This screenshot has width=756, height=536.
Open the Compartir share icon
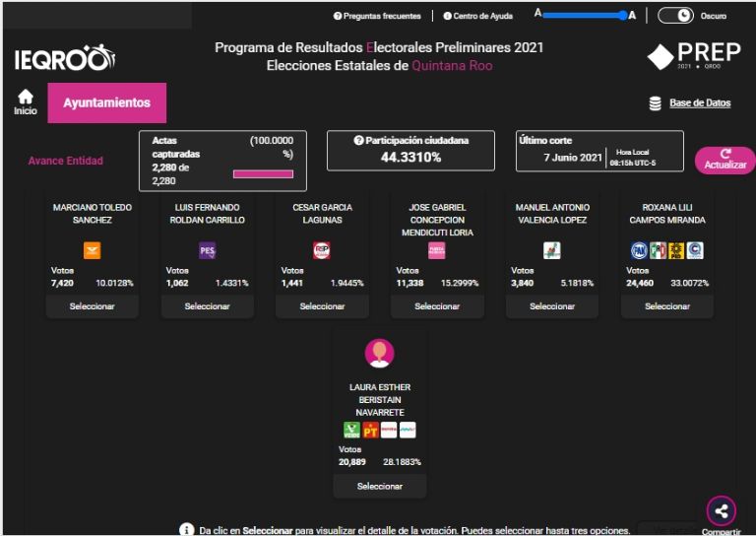pos(722,511)
